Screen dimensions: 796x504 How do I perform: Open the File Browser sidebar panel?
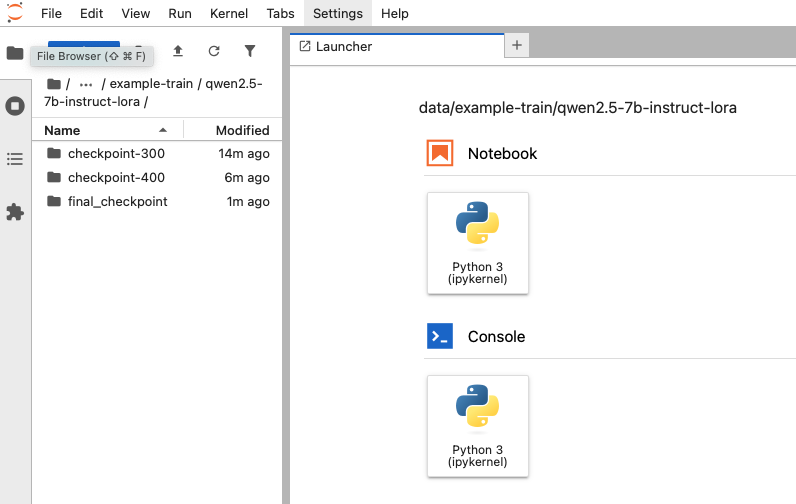coord(15,53)
